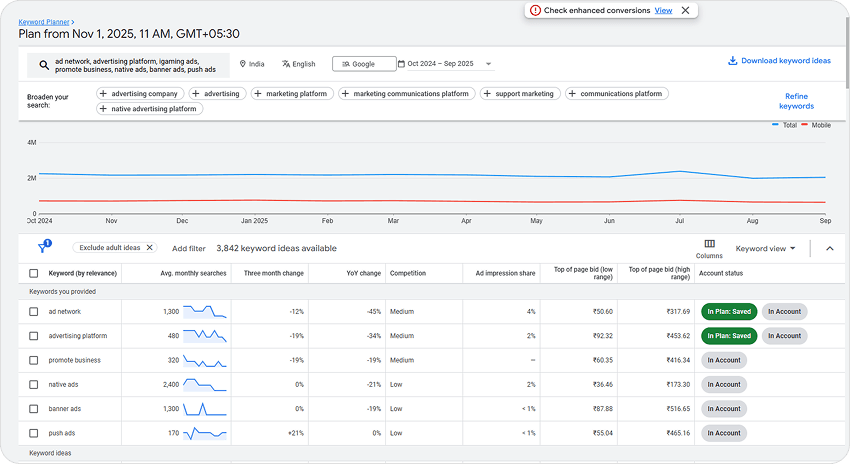850x464 pixels.
Task: Check the advertising platform row checkbox
Action: point(34,336)
